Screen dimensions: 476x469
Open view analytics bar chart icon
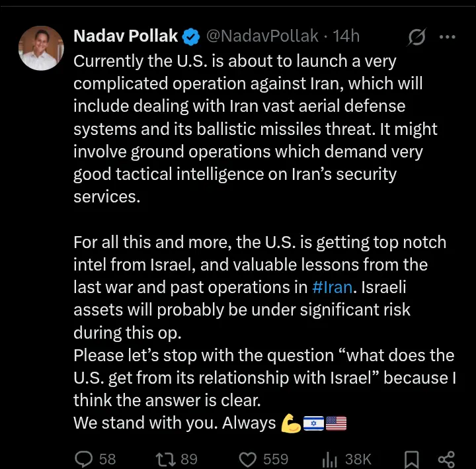(x=329, y=458)
